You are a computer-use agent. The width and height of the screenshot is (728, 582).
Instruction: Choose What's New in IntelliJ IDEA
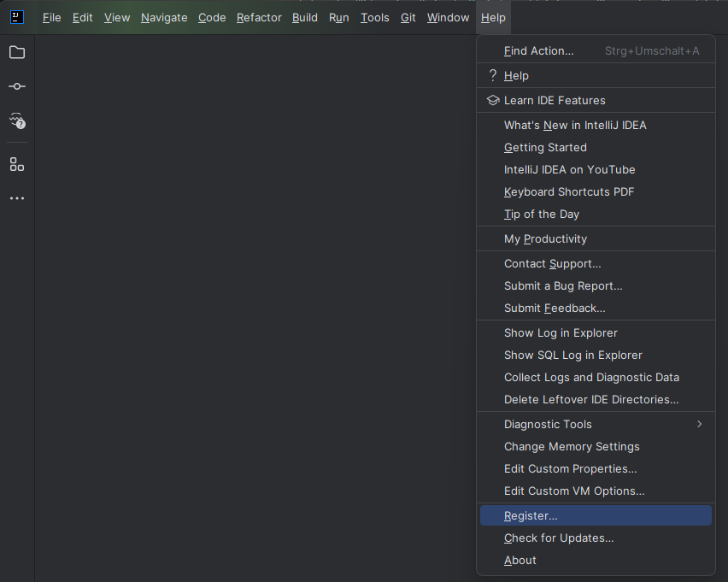pyautogui.click(x=596, y=126)
